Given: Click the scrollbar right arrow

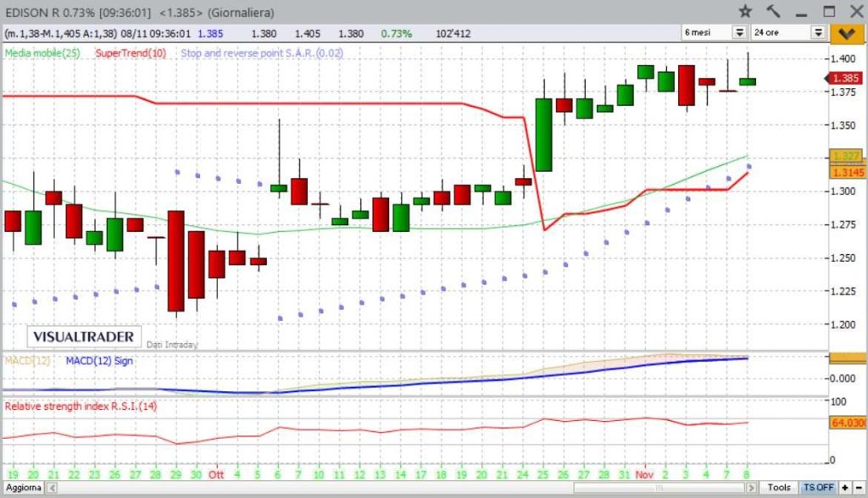Looking at the screenshot, I should click(x=751, y=488).
